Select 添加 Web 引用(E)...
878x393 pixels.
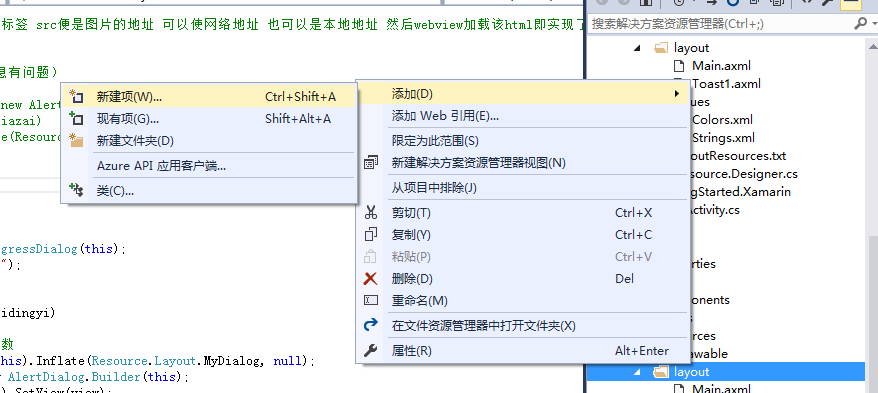pyautogui.click(x=522, y=116)
